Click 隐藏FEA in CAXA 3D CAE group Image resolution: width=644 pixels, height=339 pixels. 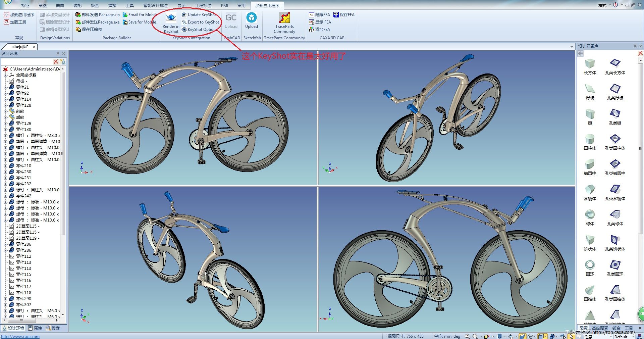(319, 15)
